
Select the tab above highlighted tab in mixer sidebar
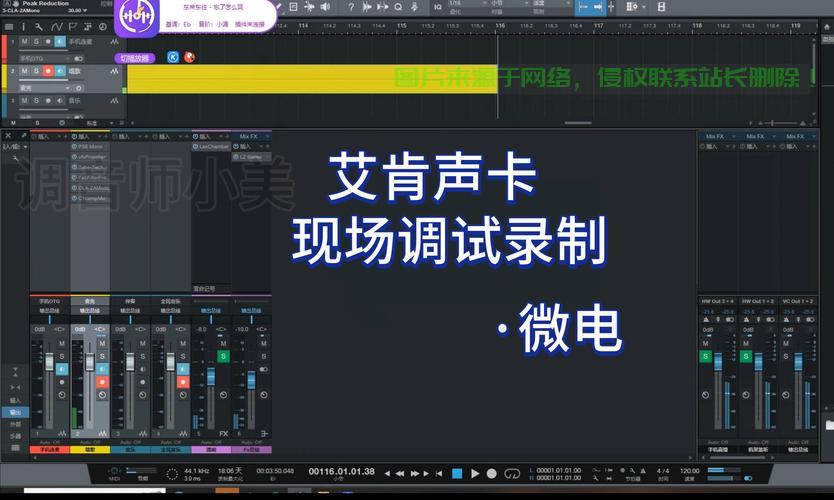pos(15,400)
